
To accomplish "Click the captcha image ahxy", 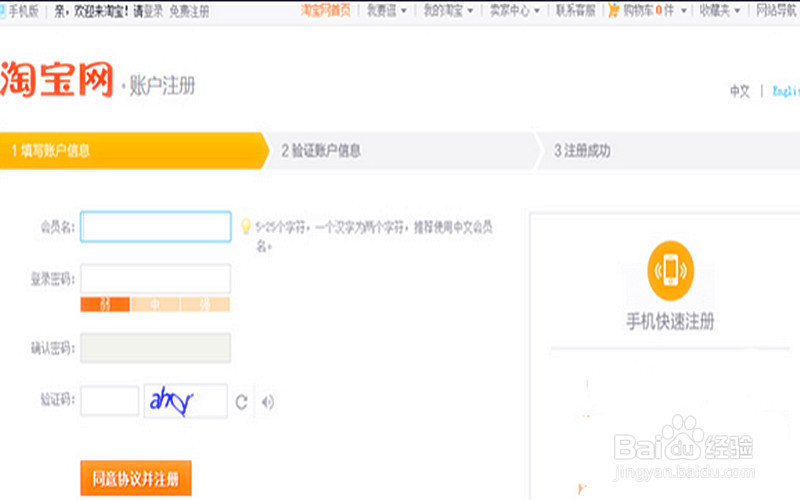I will click(186, 401).
